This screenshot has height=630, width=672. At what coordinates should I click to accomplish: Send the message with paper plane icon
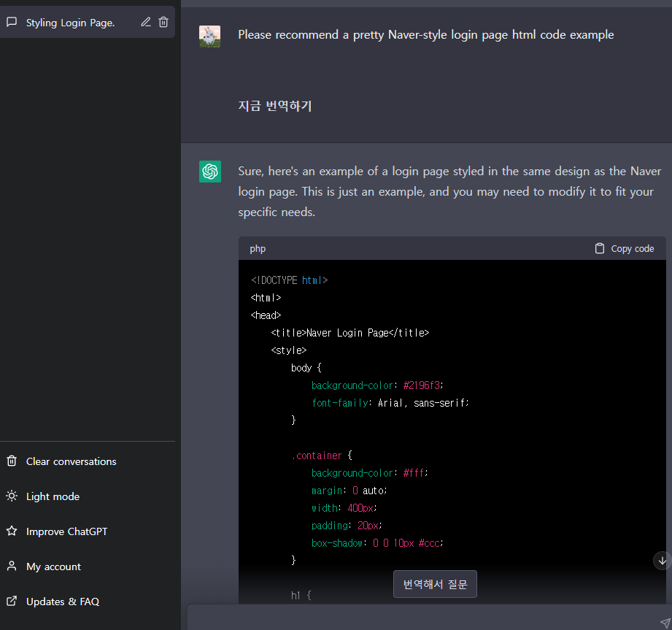665,623
